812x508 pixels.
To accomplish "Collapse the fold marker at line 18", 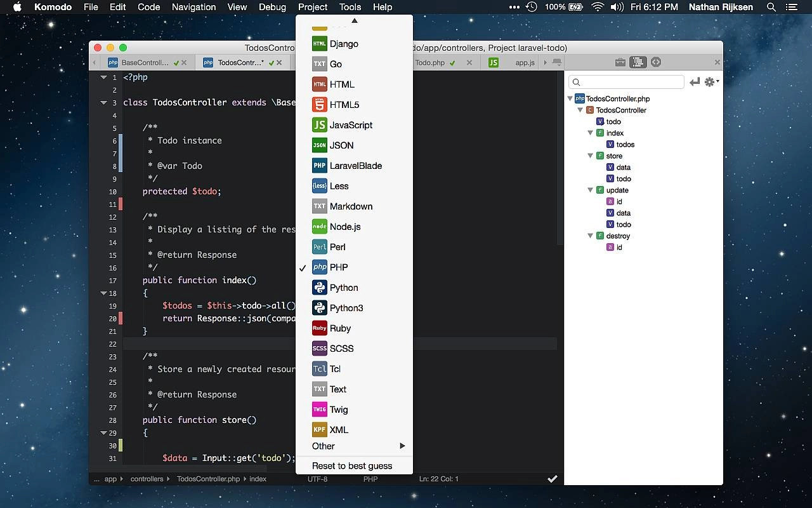I will [103, 293].
